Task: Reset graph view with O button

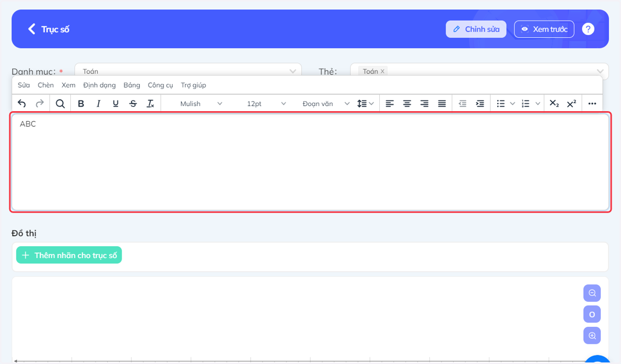Action: pyautogui.click(x=592, y=314)
